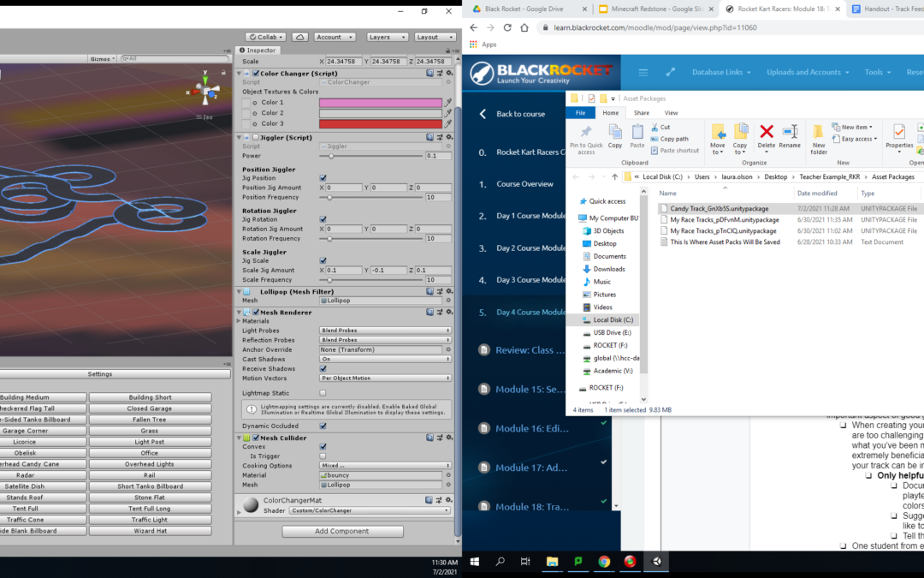Screen dimensions: 924x578
Task: Reload the Chrome page
Action: tap(507, 27)
